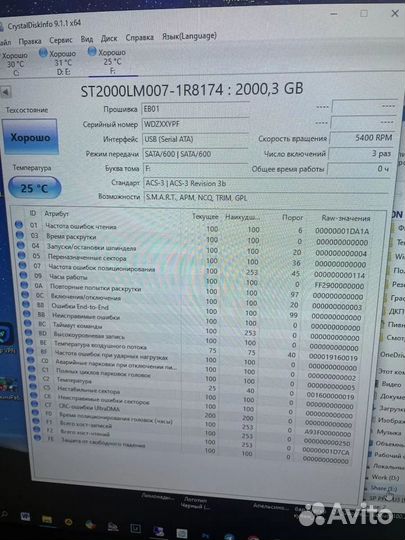Click status icon for 01 Частота ошибок чтения
The height and width of the screenshot is (540, 405).
point(19,225)
